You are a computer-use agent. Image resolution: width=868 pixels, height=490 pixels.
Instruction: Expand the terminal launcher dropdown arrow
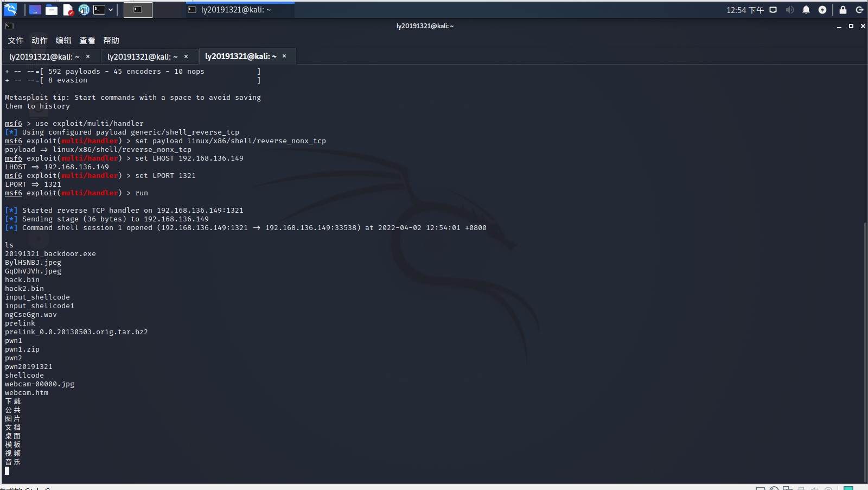(111, 10)
